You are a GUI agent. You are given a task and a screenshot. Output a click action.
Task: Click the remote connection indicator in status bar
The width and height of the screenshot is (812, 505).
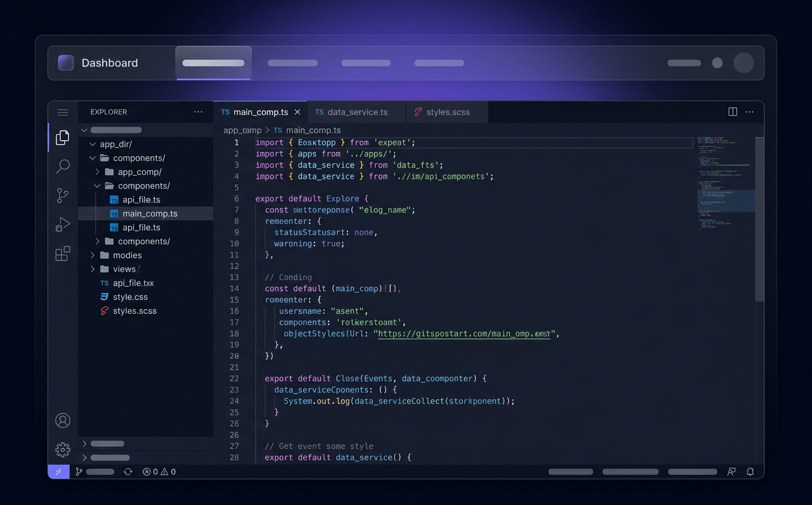pyautogui.click(x=58, y=472)
